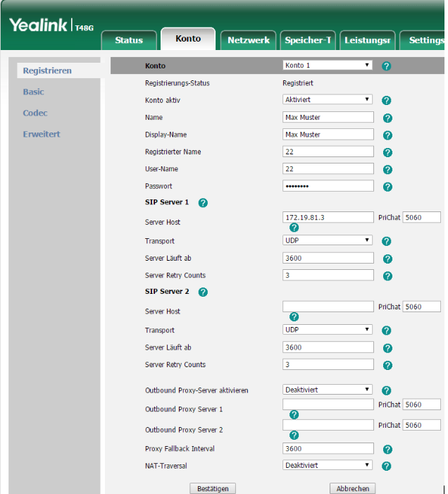Open help icon next to SIP Server 2 heading
448x494 pixels.
tap(203, 292)
